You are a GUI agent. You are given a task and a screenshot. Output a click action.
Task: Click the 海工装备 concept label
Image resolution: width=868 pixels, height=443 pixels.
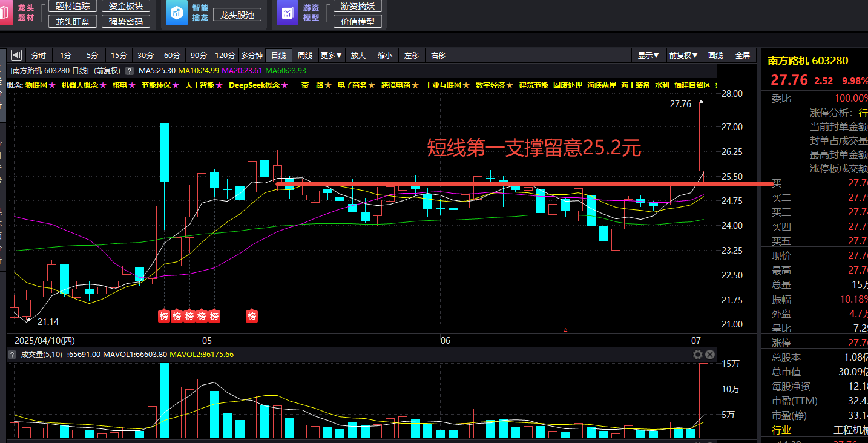tap(636, 85)
